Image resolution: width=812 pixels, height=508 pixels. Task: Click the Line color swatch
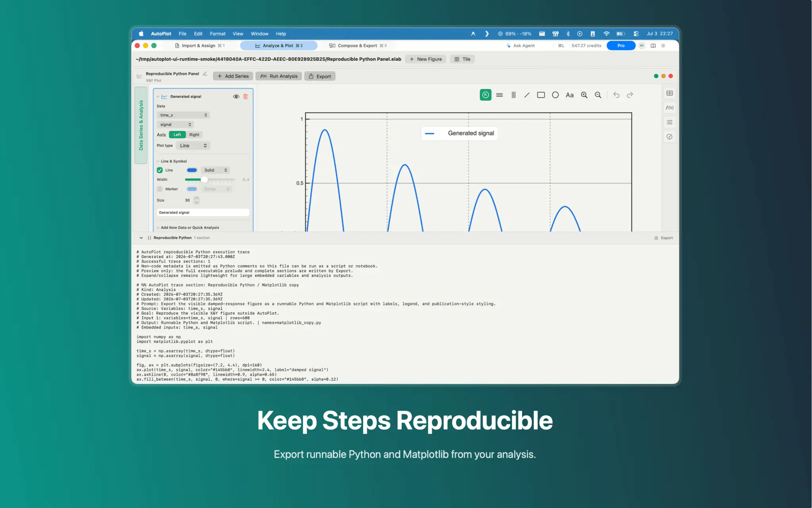click(192, 170)
